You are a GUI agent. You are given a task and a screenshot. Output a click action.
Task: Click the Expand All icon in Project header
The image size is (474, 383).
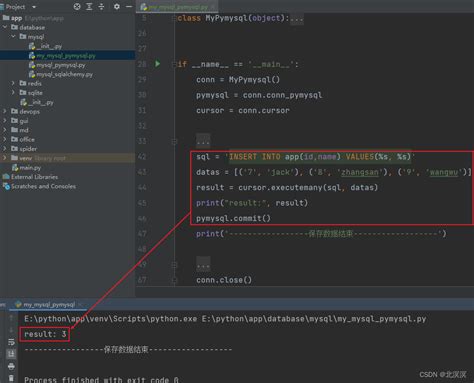89,6
